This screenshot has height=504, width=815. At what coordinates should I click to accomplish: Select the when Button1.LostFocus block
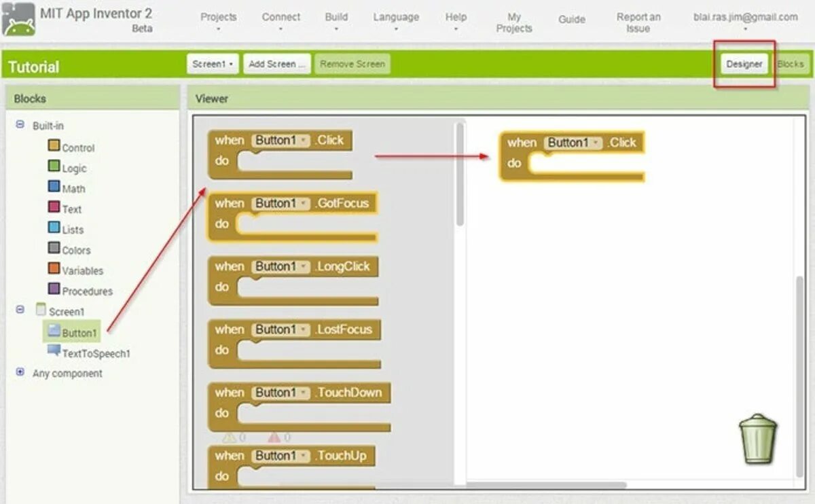(x=294, y=343)
